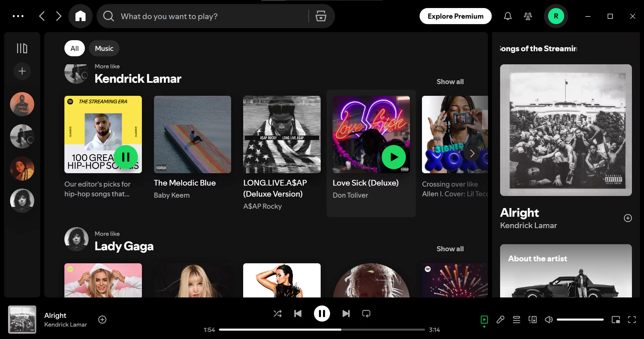This screenshot has width=644, height=339.
Task: Open first sidebar artist avatar
Action: coord(22,104)
